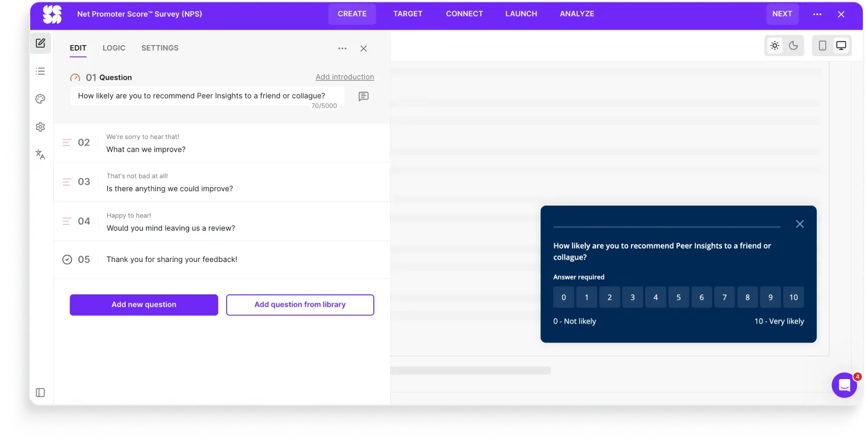Click Add question from library button
This screenshot has height=448, width=868.
click(300, 305)
